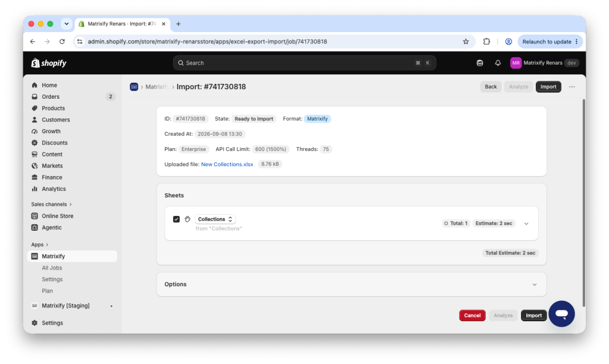The height and width of the screenshot is (364, 609).
Task: Click the Agentic channel icon
Action: pos(34,228)
